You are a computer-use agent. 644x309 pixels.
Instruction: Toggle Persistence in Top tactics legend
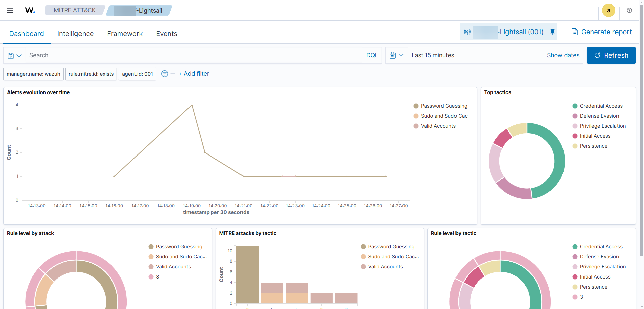(590, 146)
